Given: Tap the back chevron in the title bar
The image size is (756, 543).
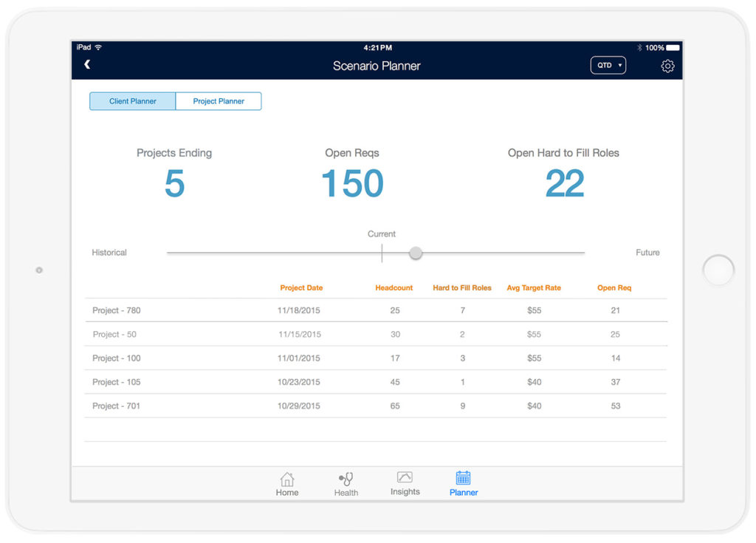Looking at the screenshot, I should [87, 64].
